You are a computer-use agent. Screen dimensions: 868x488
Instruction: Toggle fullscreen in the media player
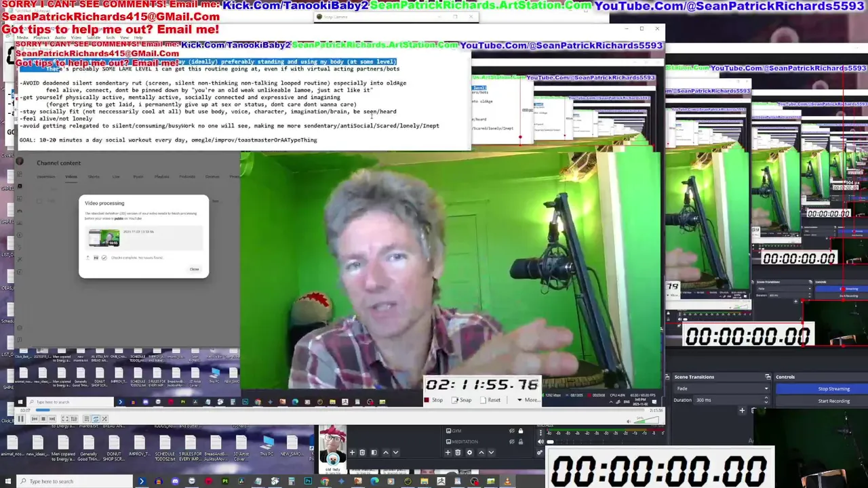(x=65, y=419)
